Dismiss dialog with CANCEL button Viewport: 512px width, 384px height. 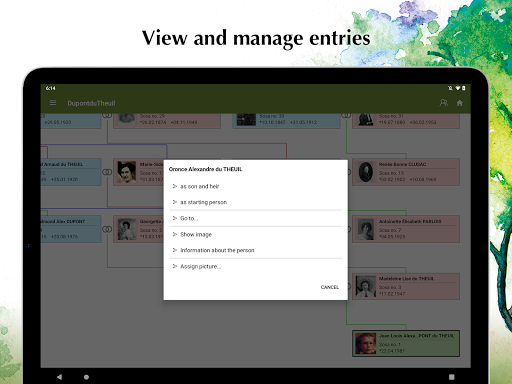pyautogui.click(x=330, y=287)
